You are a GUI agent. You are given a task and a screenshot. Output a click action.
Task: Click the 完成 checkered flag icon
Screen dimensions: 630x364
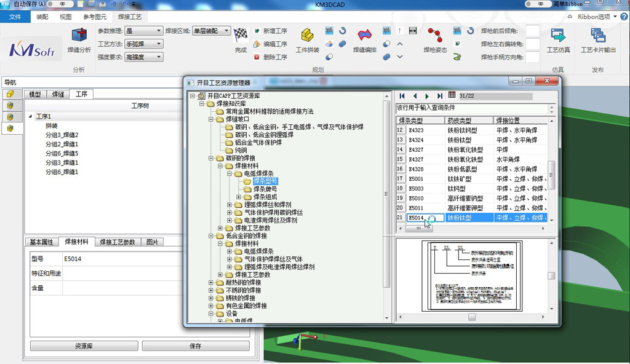241,35
